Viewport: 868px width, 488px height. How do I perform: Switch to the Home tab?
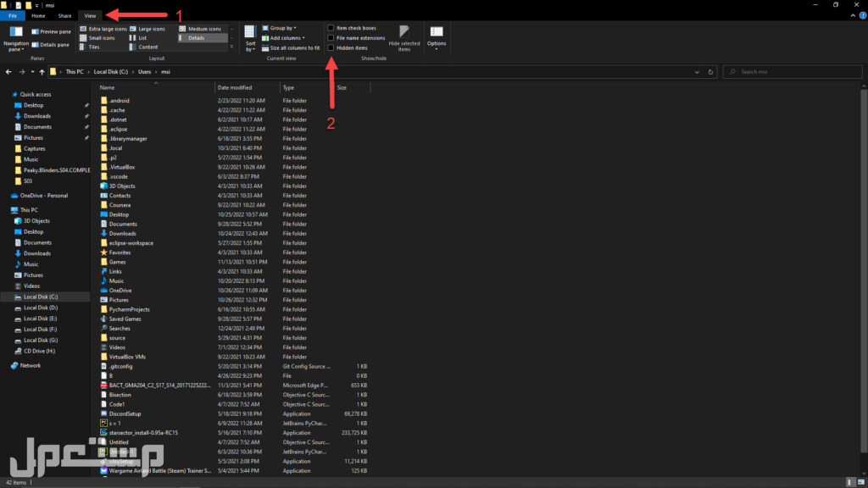[38, 15]
